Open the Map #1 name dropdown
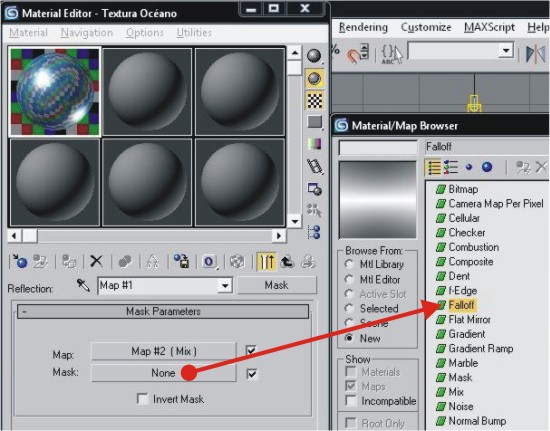550x431 pixels. tap(225, 285)
